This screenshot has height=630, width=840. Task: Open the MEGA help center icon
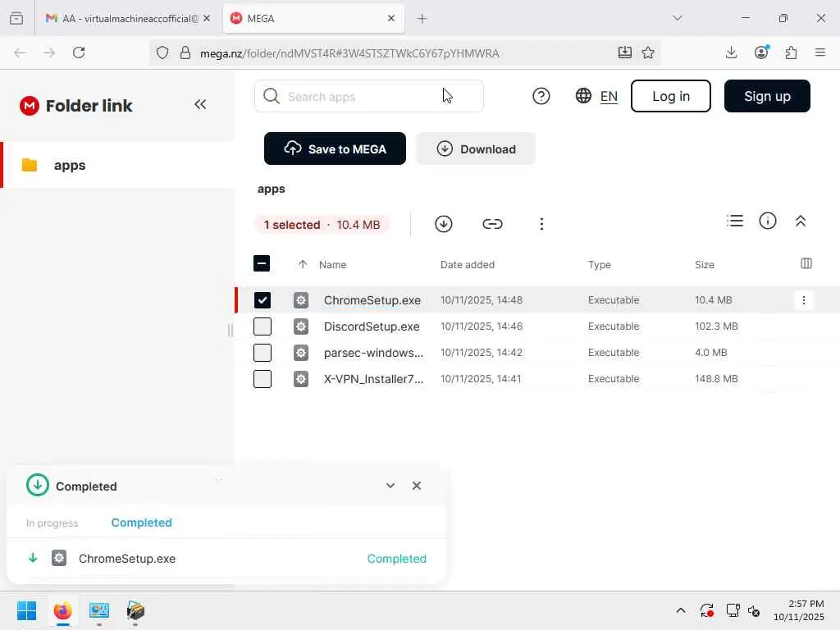[x=541, y=97]
